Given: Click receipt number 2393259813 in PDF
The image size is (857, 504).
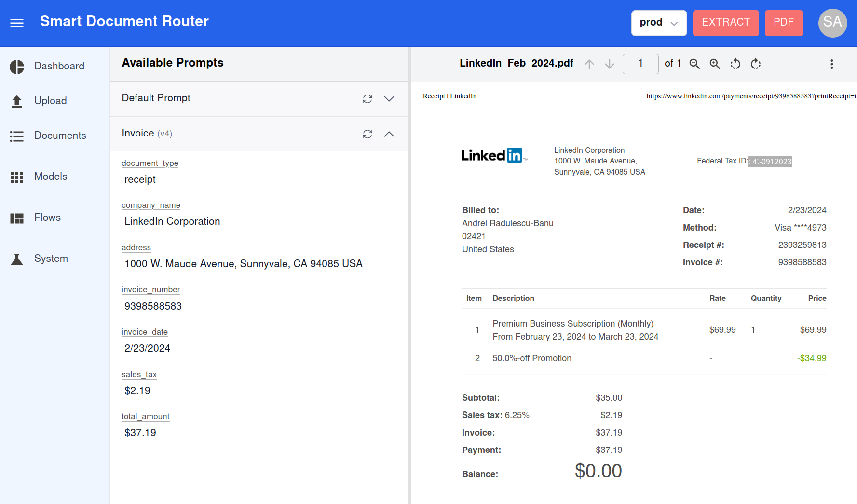Looking at the screenshot, I should (x=802, y=245).
